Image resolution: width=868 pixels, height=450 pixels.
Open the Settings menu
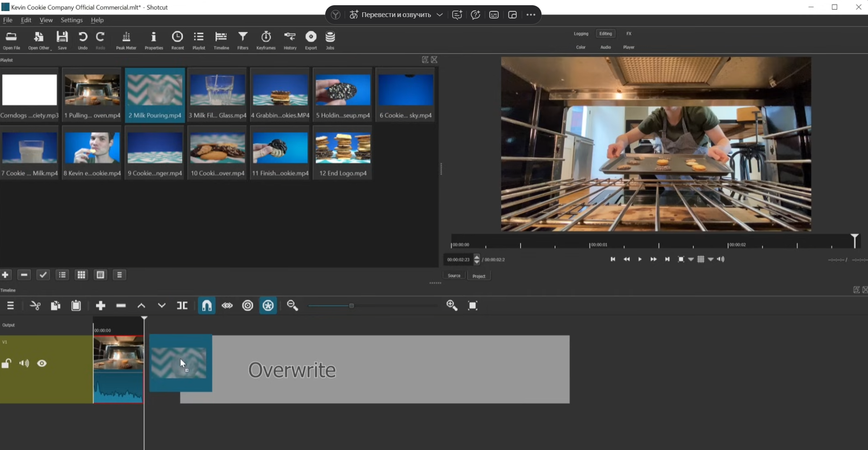coord(72,20)
